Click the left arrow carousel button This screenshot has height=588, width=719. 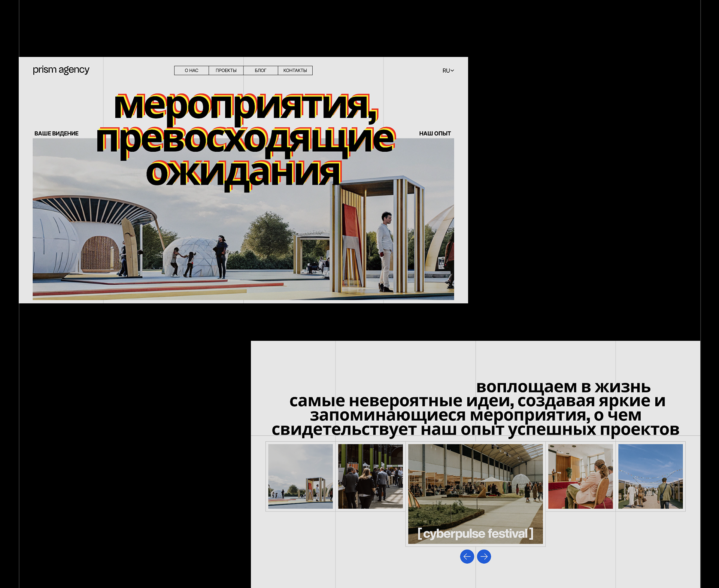pyautogui.click(x=467, y=557)
